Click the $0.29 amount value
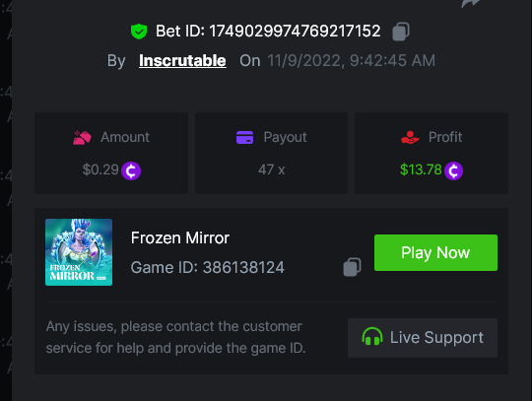532x401 pixels. pos(100,169)
